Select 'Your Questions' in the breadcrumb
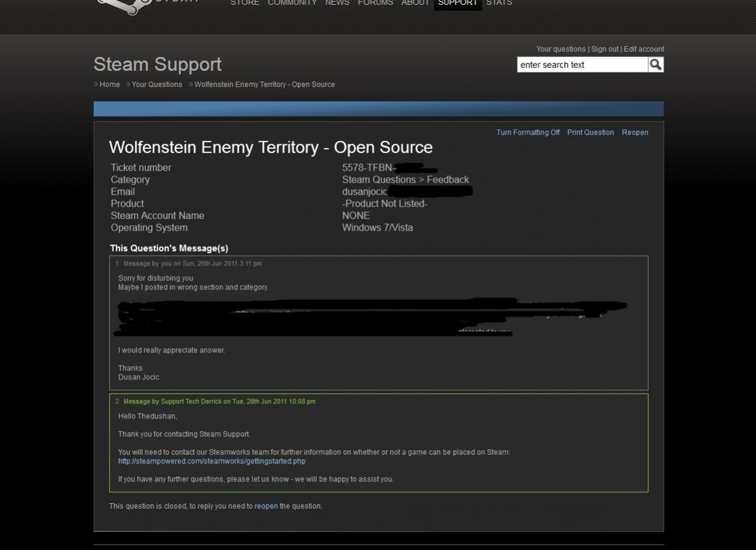Image resolution: width=756 pixels, height=550 pixels. coord(157,85)
